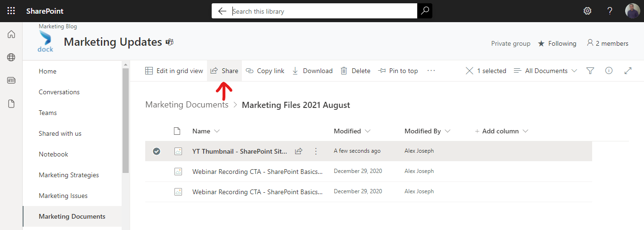This screenshot has height=230, width=644.
Task: Uncheck the YT Thumbnail row checkmark
Action: click(x=157, y=151)
